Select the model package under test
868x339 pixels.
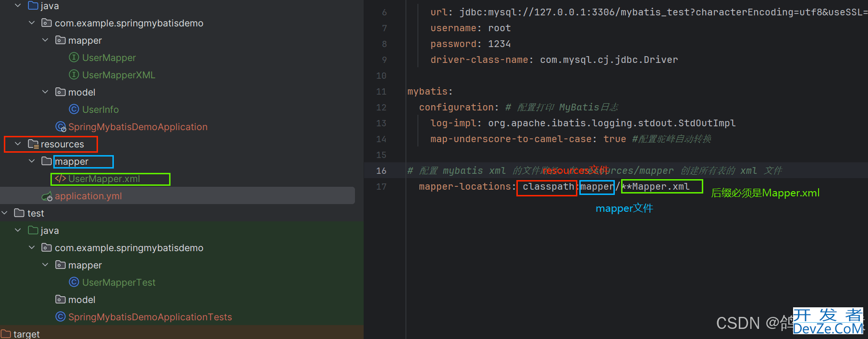[x=82, y=300]
